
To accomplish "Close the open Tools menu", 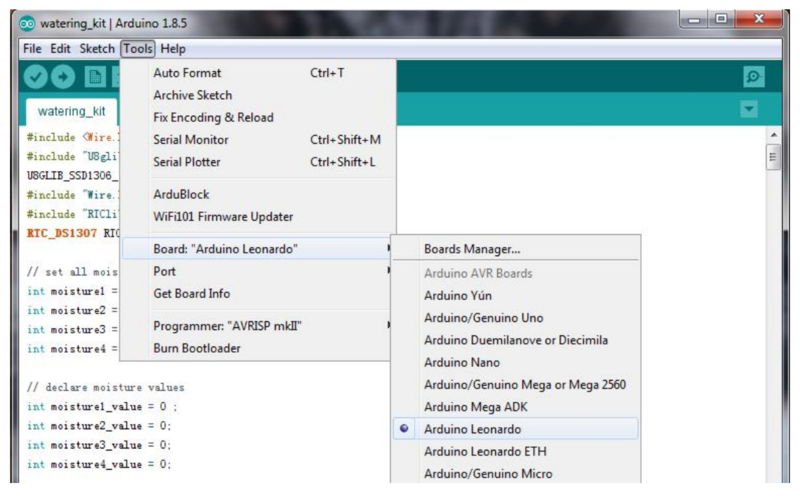I will [x=138, y=49].
